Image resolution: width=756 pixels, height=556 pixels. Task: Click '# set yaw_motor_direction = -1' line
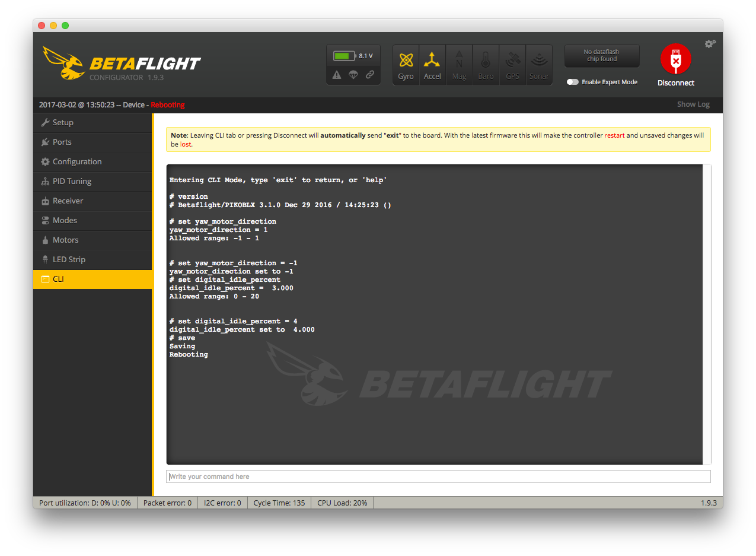coord(234,263)
